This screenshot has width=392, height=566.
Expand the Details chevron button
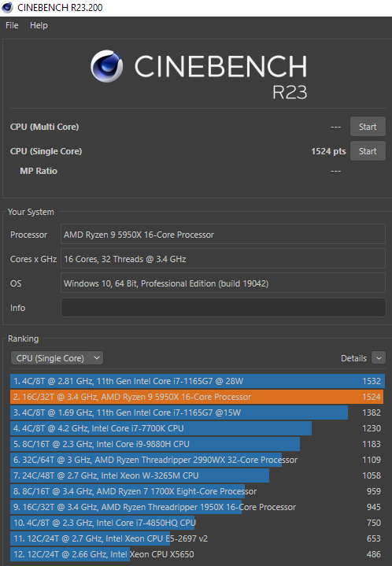[379, 358]
